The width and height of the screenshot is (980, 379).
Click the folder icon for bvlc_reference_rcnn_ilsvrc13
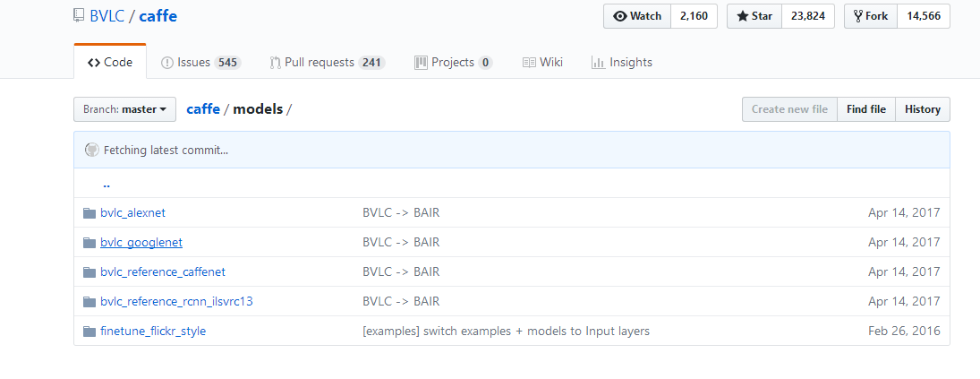pos(89,301)
